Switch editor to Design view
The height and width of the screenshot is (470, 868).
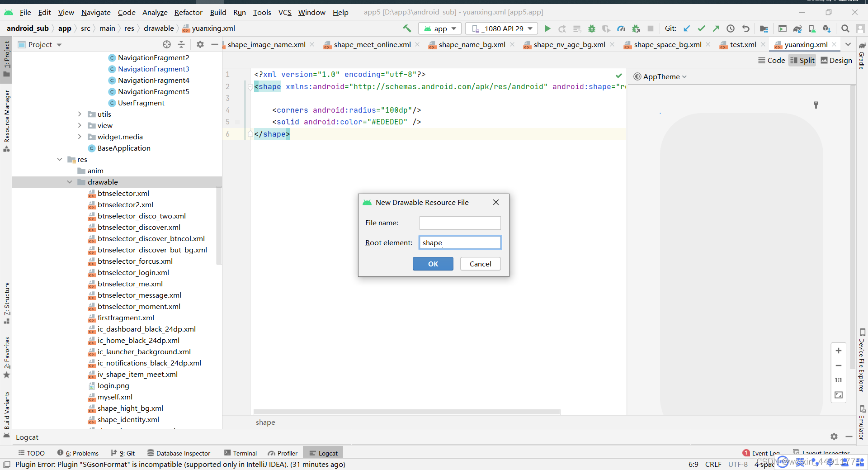pyautogui.click(x=836, y=60)
